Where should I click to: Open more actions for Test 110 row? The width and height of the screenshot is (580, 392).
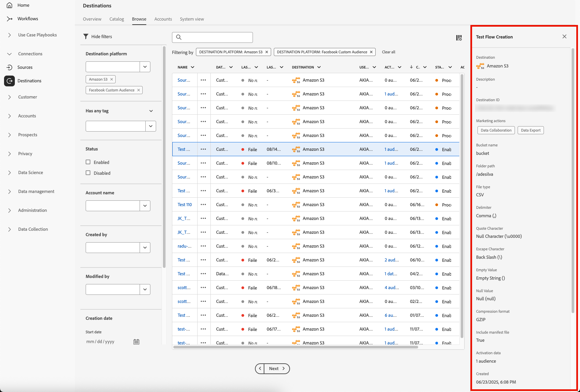coord(203,204)
